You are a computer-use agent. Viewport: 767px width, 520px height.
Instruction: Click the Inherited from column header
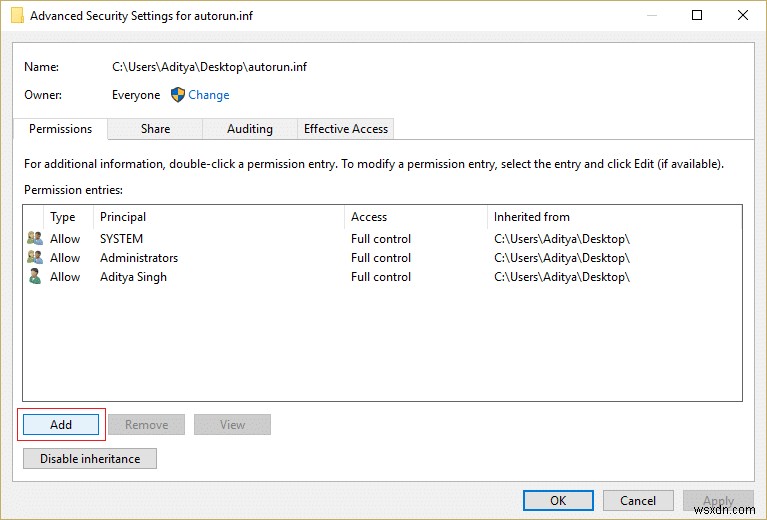pyautogui.click(x=531, y=217)
